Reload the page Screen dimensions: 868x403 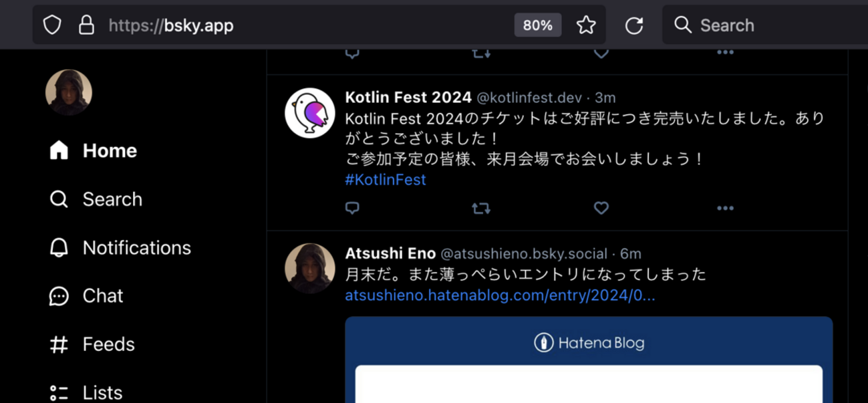pos(633,25)
